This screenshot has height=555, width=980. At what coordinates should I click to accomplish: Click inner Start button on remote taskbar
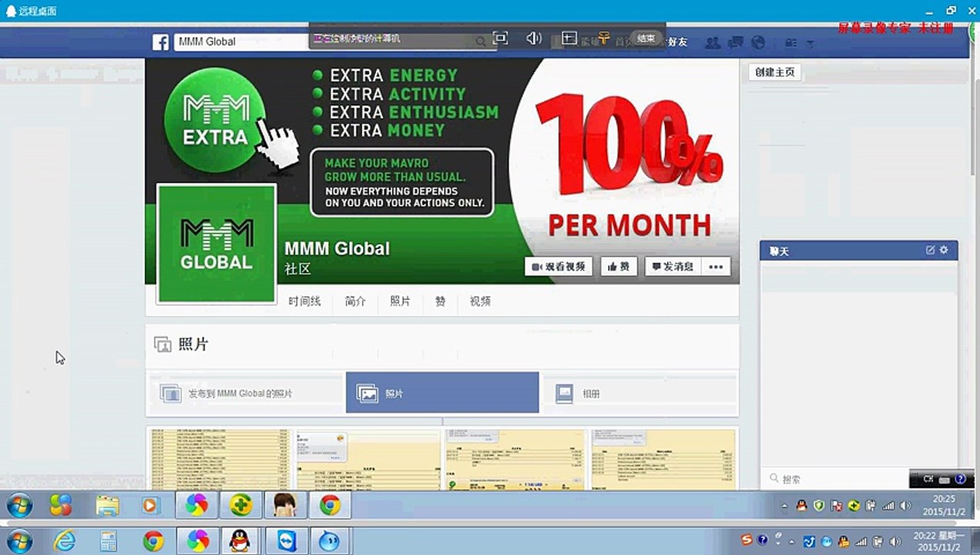(x=18, y=506)
